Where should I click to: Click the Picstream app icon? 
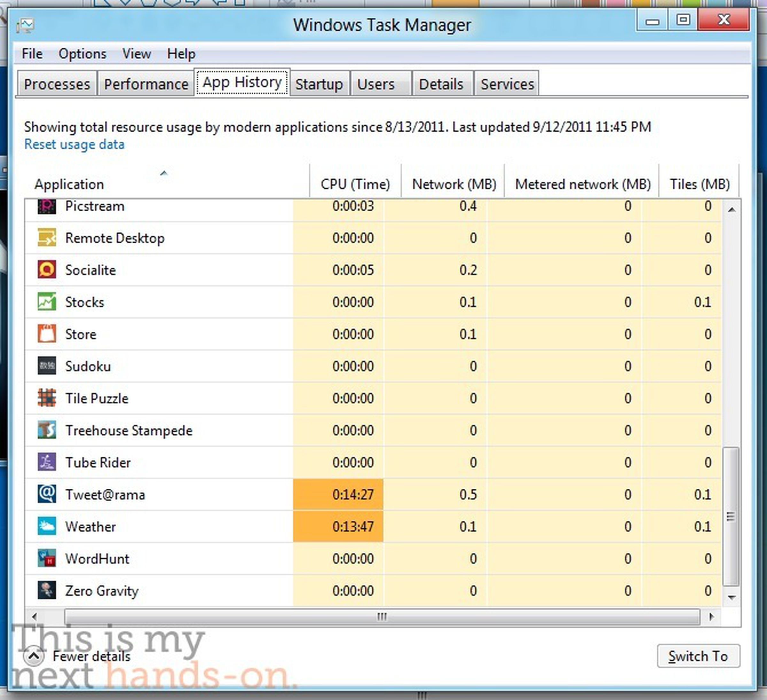(47, 206)
